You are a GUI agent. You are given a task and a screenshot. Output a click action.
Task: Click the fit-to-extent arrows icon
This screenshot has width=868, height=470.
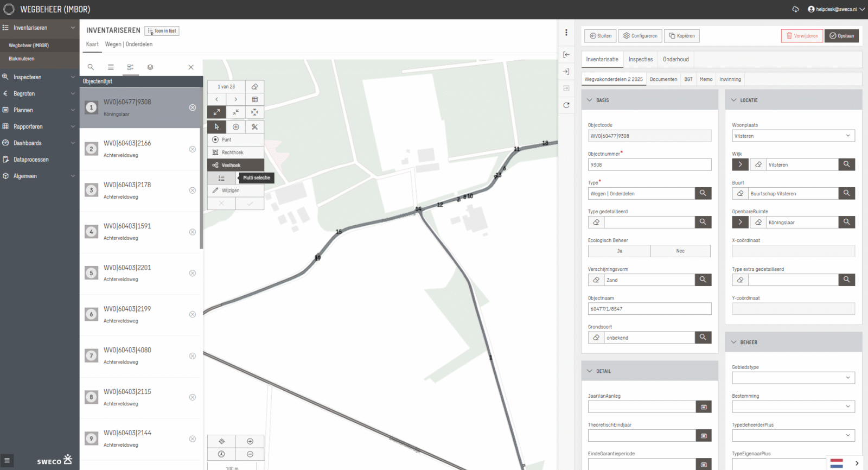254,112
